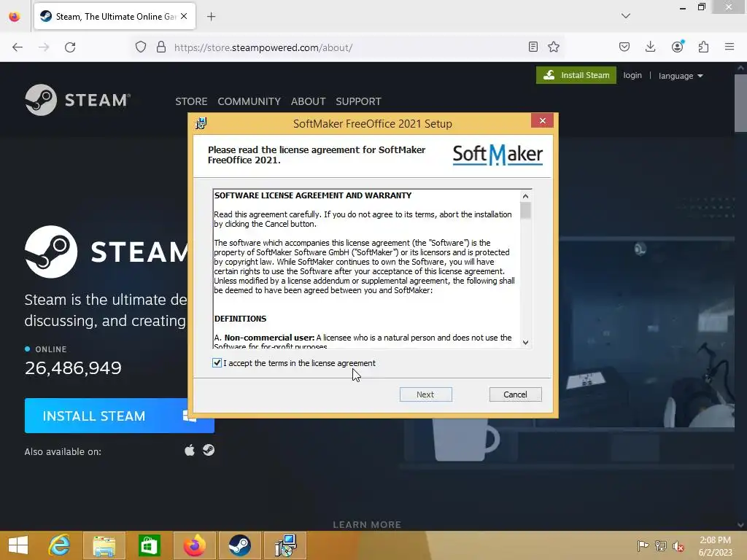Open the taskbar clock showing 2:08 PM
Viewport: 747px width, 560px height.
point(715,545)
